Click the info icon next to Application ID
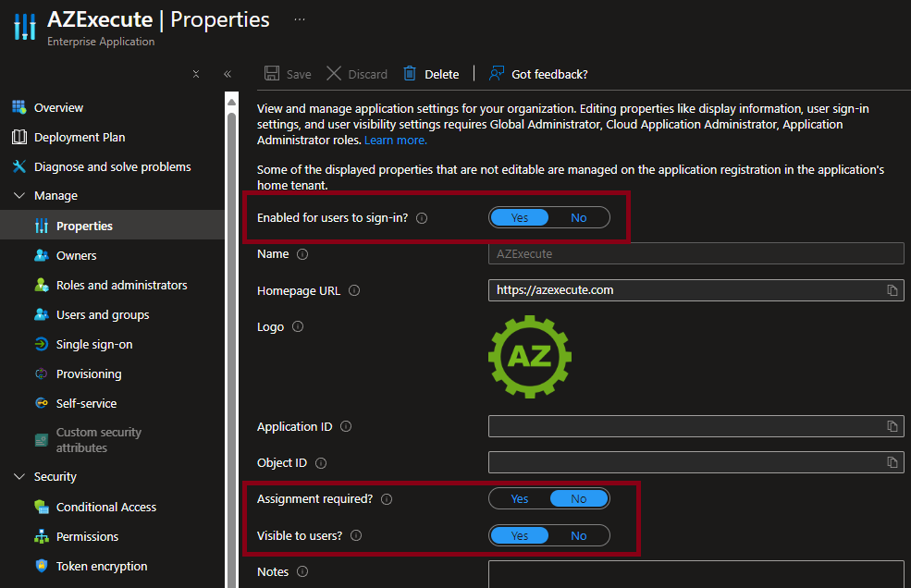Viewport: 911px width, 588px height. point(346,426)
